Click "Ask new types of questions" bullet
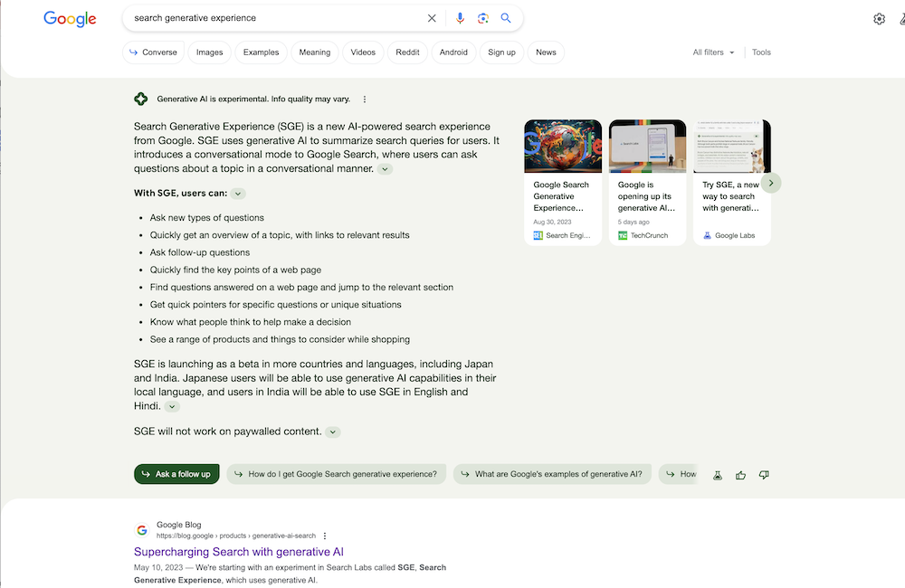This screenshot has height=588, width=905. coord(206,217)
